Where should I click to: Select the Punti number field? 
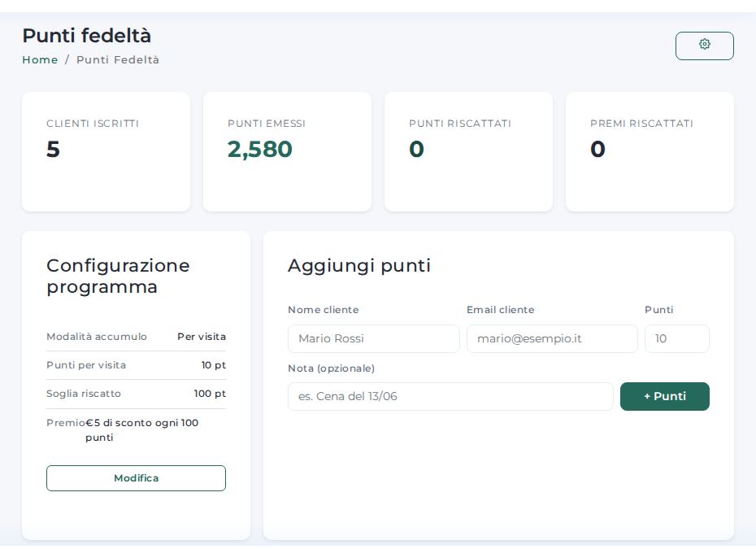[x=677, y=338]
